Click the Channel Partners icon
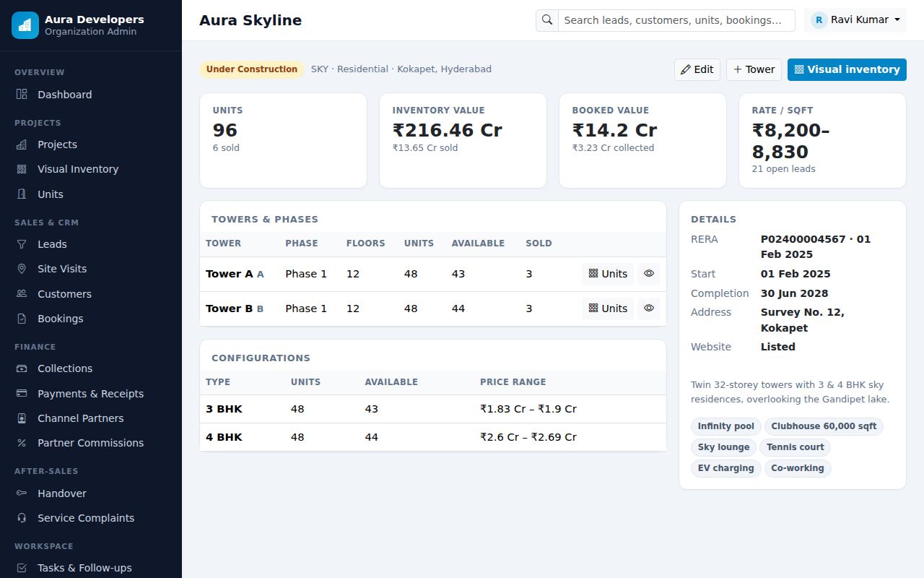The width and height of the screenshot is (924, 578). coord(22,418)
